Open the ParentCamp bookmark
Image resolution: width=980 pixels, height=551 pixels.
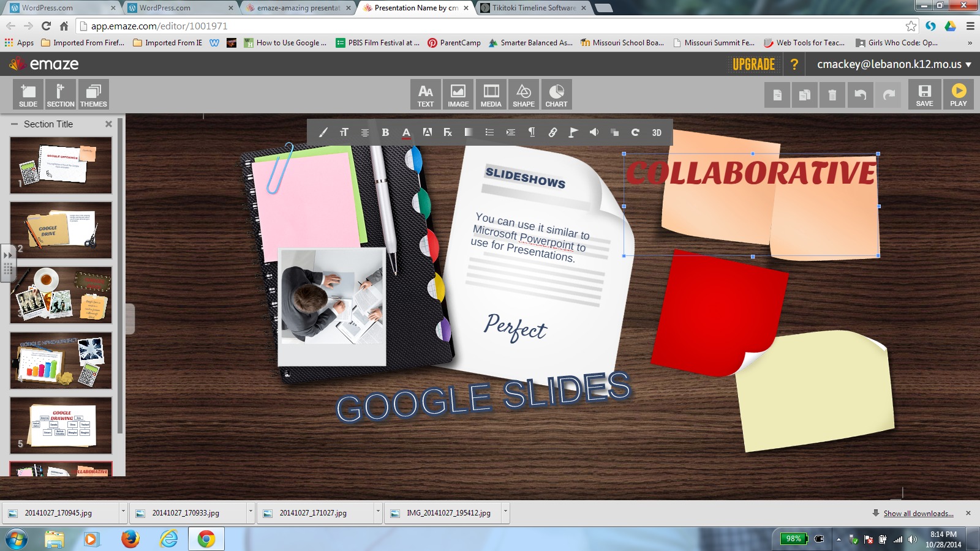[x=454, y=43]
